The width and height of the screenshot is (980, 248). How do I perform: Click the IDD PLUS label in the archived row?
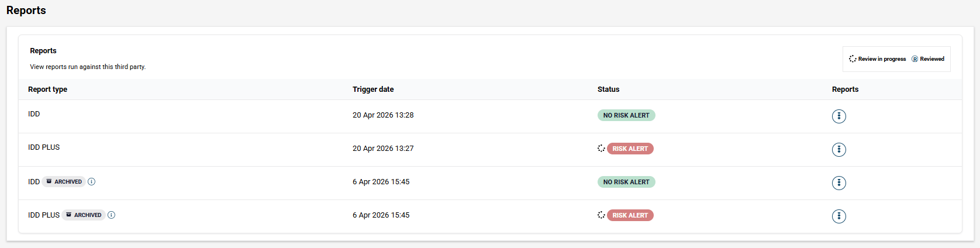pos(44,215)
